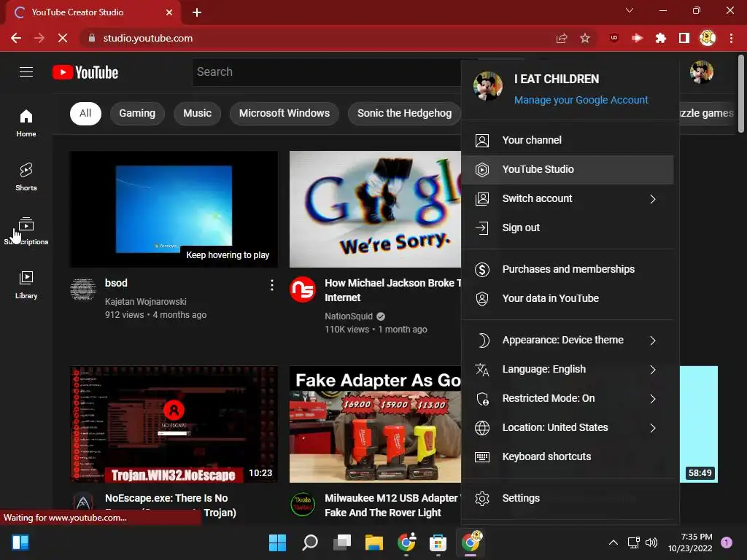This screenshot has height=560, width=747.
Task: Select the Music filter chip
Action: pos(197,113)
